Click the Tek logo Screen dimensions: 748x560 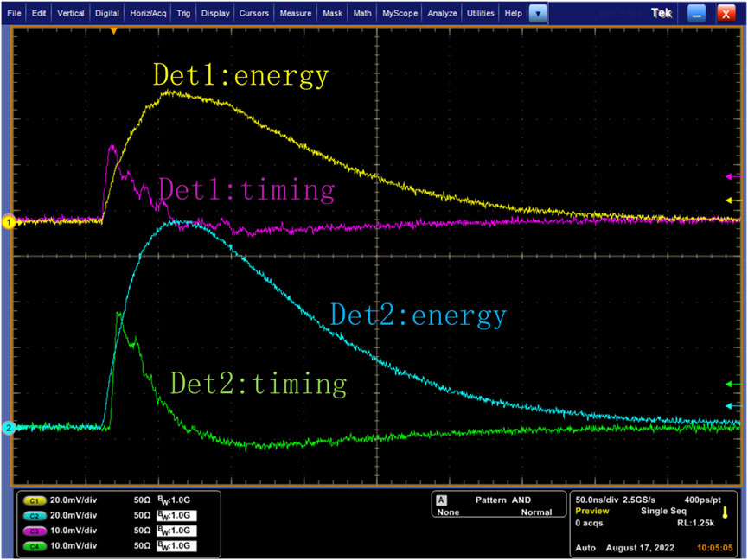(662, 13)
